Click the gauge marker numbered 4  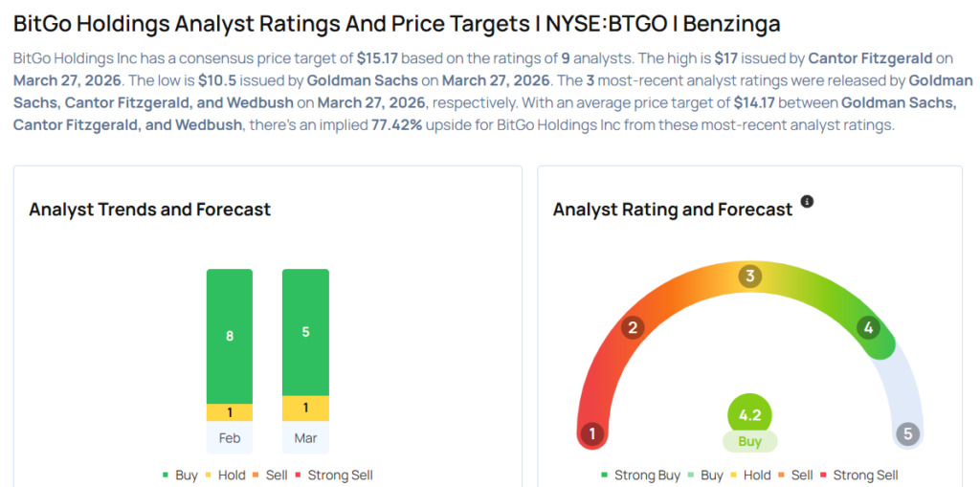pos(869,328)
